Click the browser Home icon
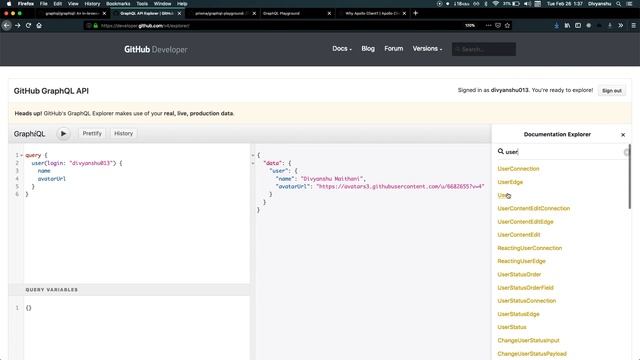 point(39,25)
